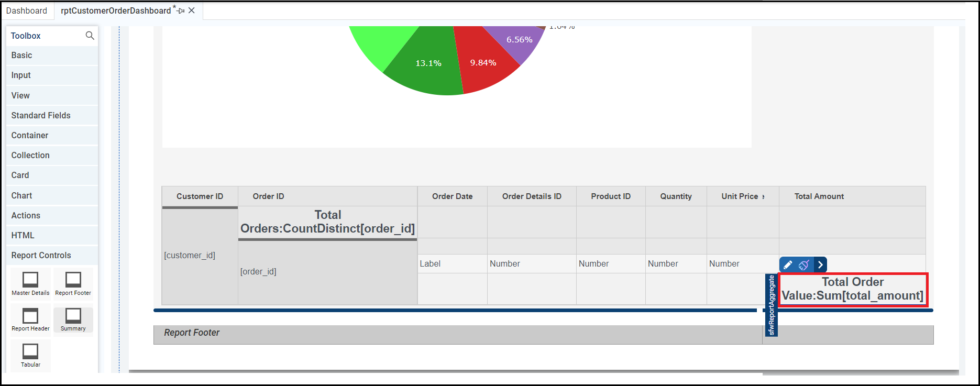
Task: Click the Toolbox panel title
Action: (26, 36)
